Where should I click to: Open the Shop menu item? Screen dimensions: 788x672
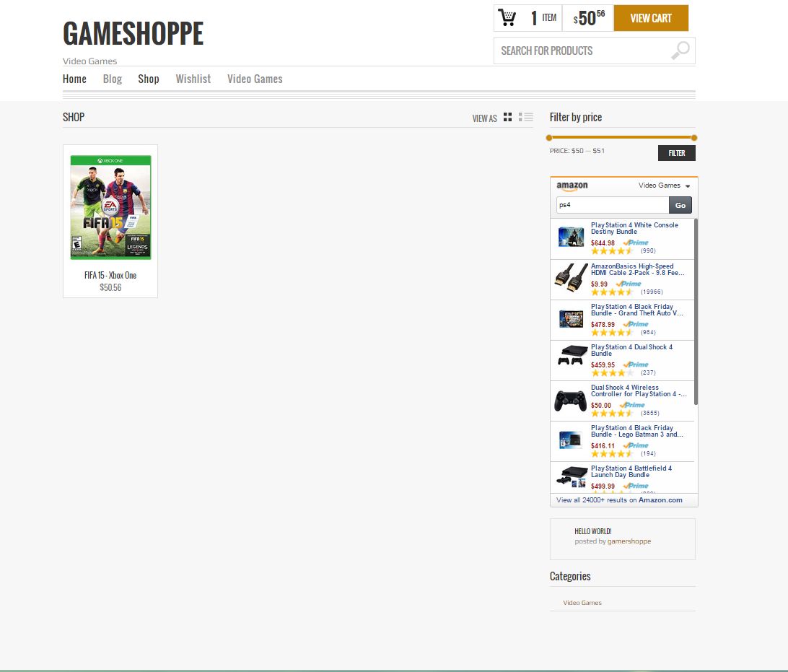(148, 79)
